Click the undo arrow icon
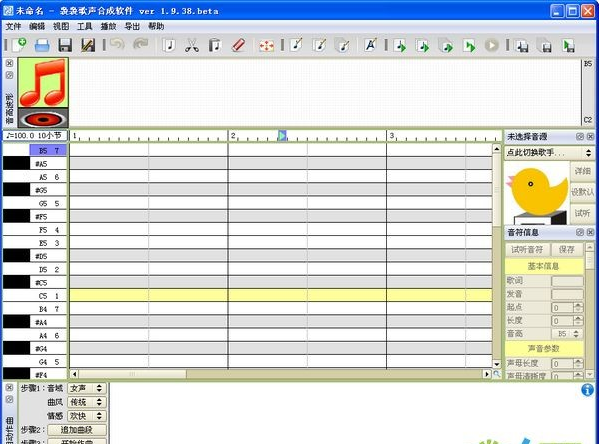This screenshot has width=599, height=444. [x=117, y=44]
